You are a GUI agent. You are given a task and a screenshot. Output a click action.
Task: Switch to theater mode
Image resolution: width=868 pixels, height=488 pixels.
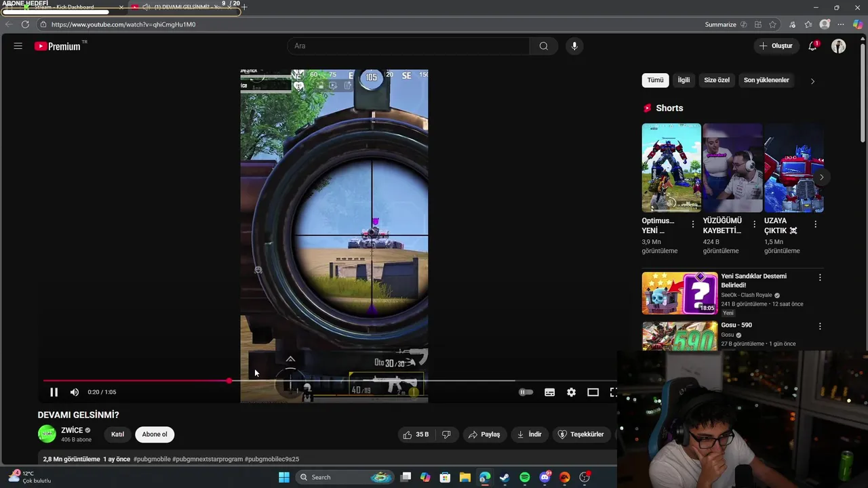(x=593, y=392)
